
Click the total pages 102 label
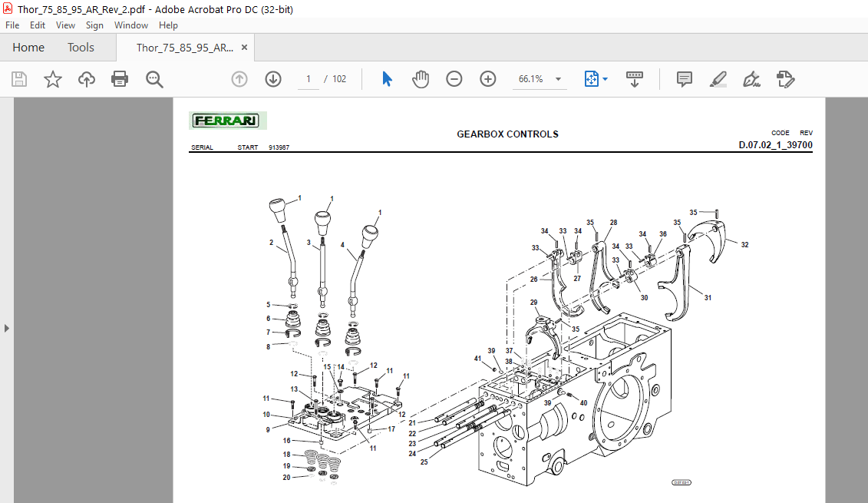click(339, 79)
